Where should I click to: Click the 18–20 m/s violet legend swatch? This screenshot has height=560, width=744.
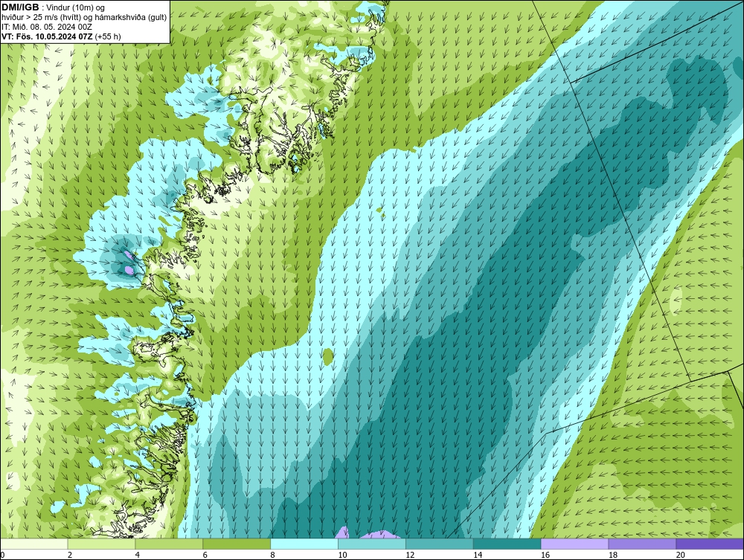tap(643, 544)
